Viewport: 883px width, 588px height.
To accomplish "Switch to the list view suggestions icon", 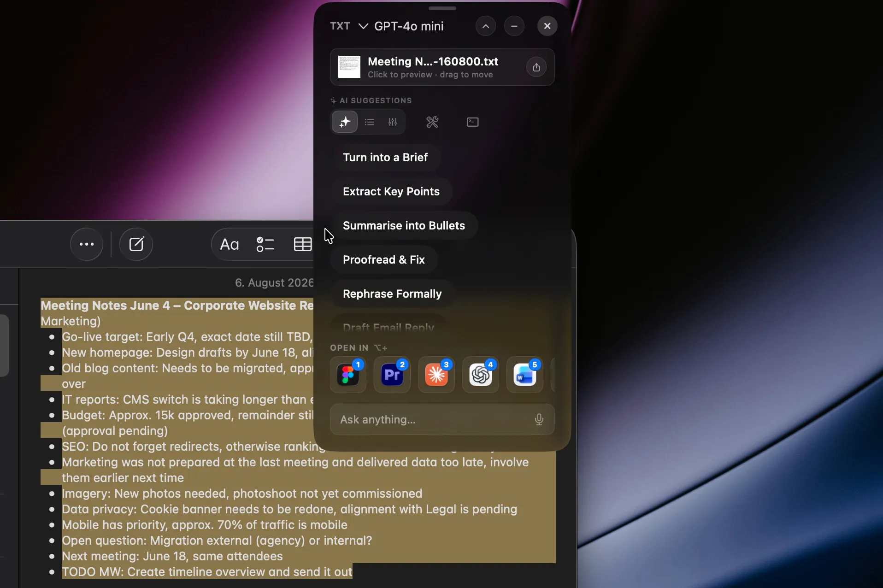I will pyautogui.click(x=370, y=122).
